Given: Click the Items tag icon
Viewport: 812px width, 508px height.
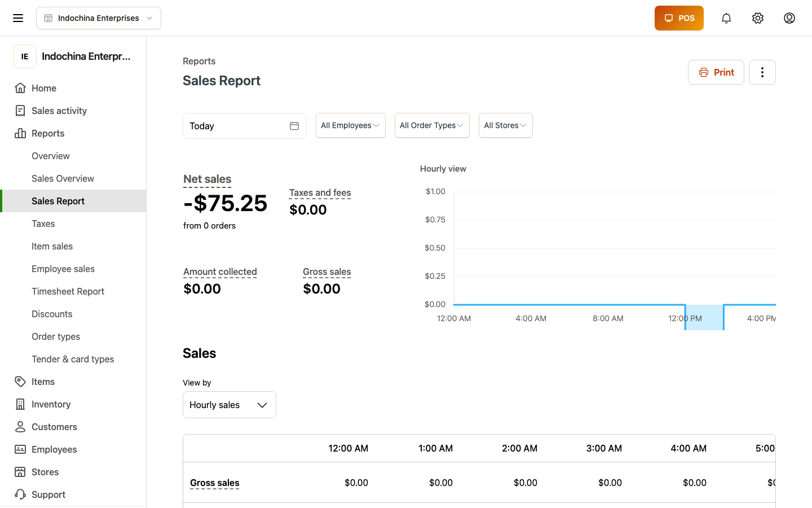Looking at the screenshot, I should pyautogui.click(x=20, y=382).
